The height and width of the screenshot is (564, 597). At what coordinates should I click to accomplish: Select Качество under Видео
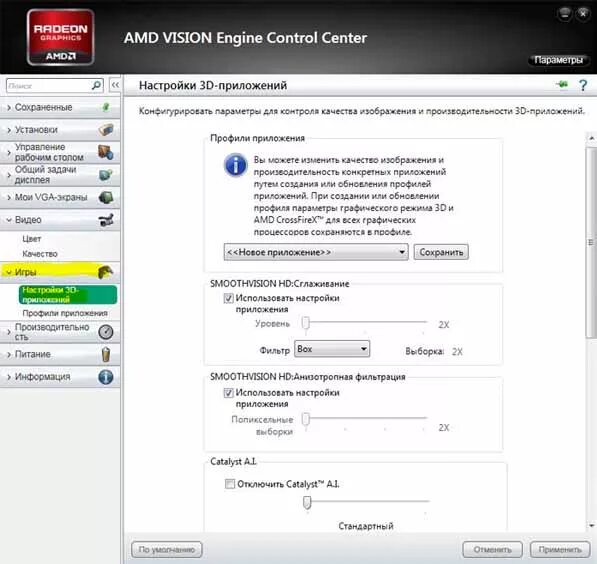[x=40, y=254]
